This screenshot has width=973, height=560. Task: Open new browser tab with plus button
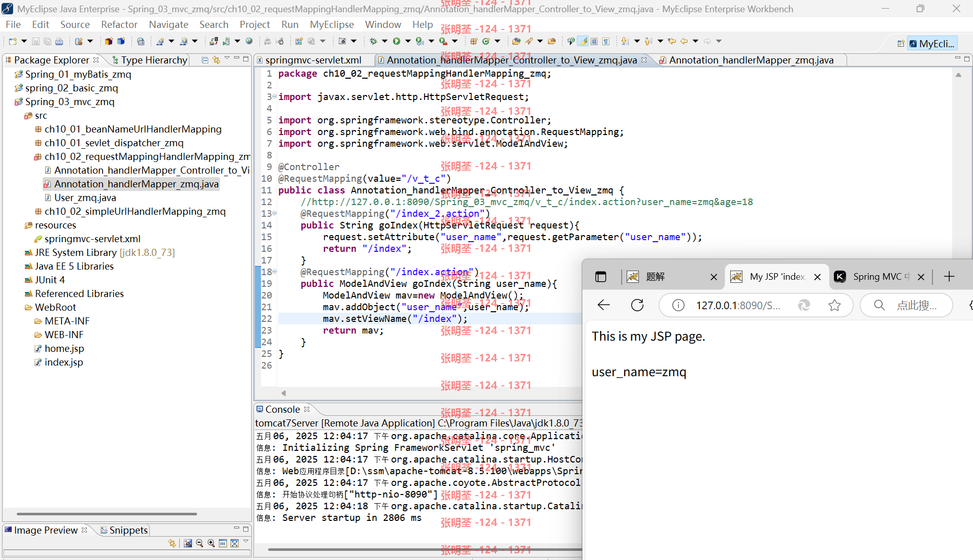[x=949, y=277]
